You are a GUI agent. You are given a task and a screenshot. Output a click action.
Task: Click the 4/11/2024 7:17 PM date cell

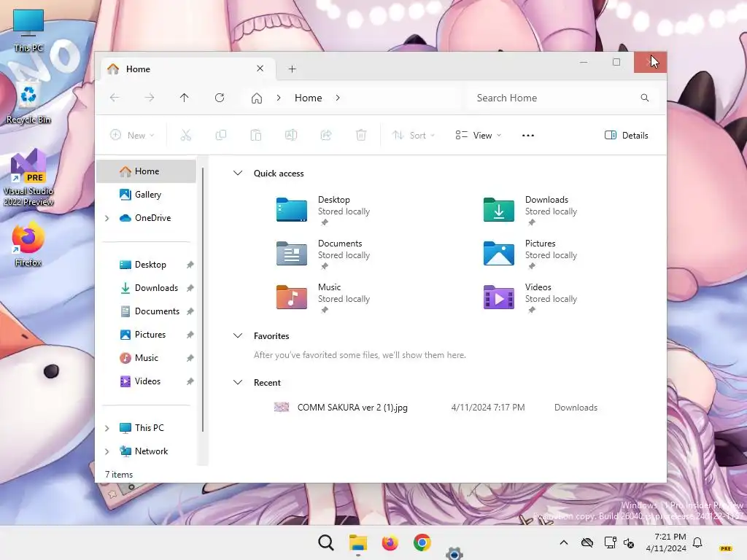(x=488, y=408)
